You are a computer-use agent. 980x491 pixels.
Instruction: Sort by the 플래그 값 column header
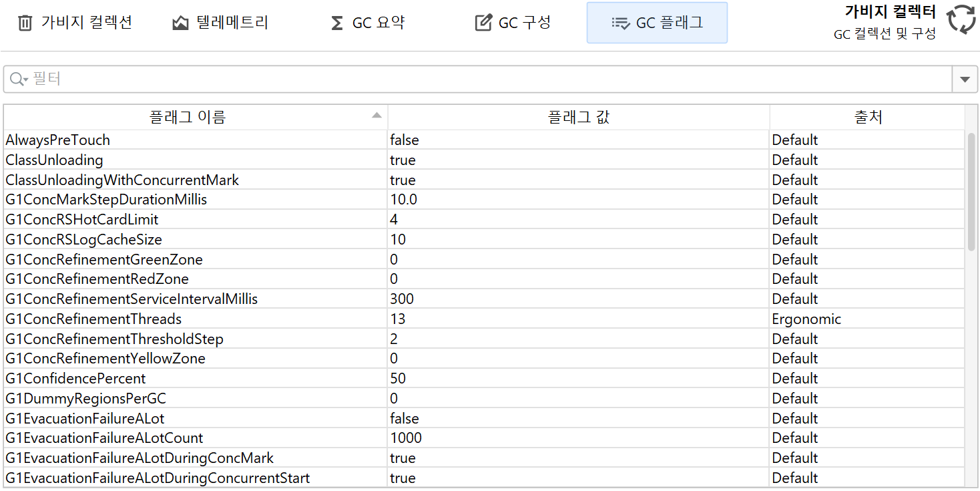point(578,118)
